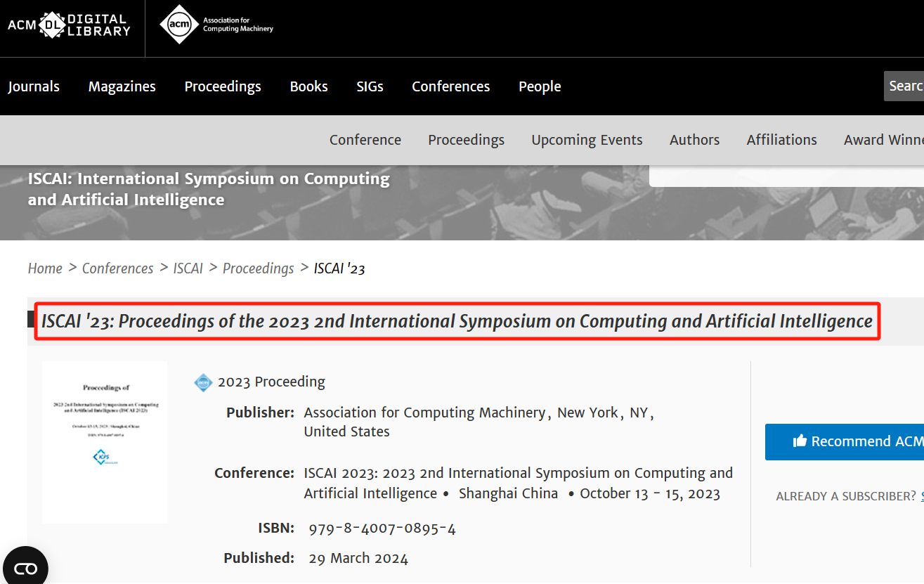Click the ISCAI breadcrumb link
Image resolution: width=924 pixels, height=584 pixels.
pos(188,268)
